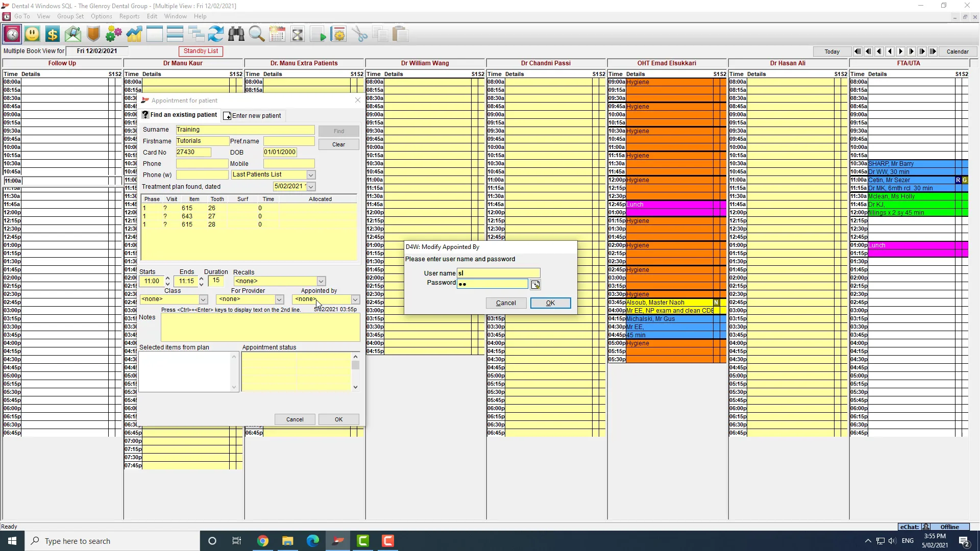Click the orange shield toolbar icon
The image size is (980, 551).
93,34
